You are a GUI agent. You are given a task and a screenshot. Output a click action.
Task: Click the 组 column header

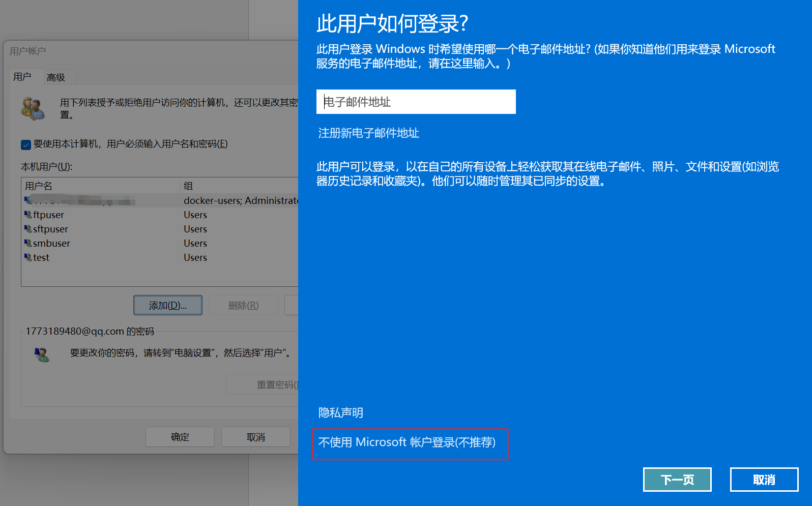click(x=240, y=186)
